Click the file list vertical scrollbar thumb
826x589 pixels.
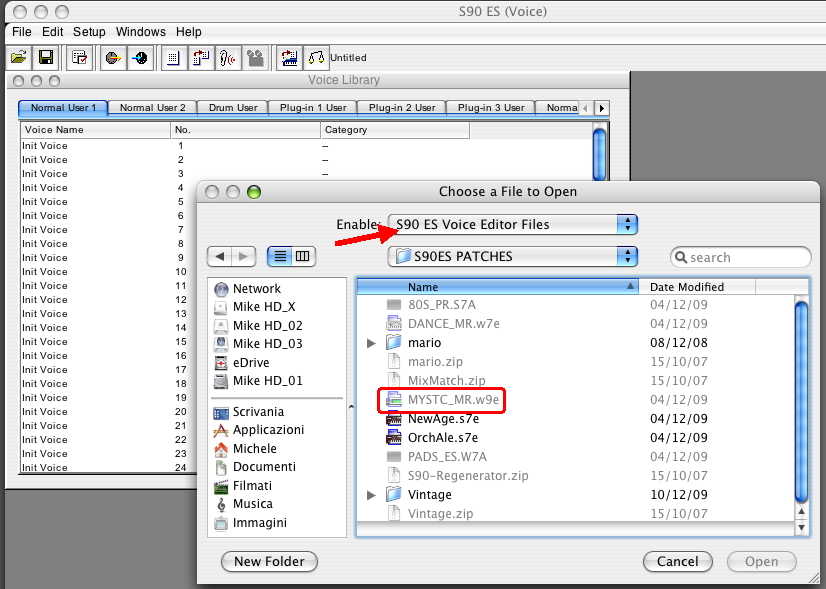click(x=801, y=400)
